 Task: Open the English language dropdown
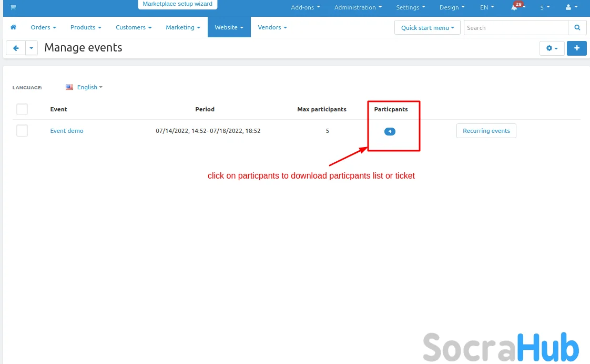89,87
